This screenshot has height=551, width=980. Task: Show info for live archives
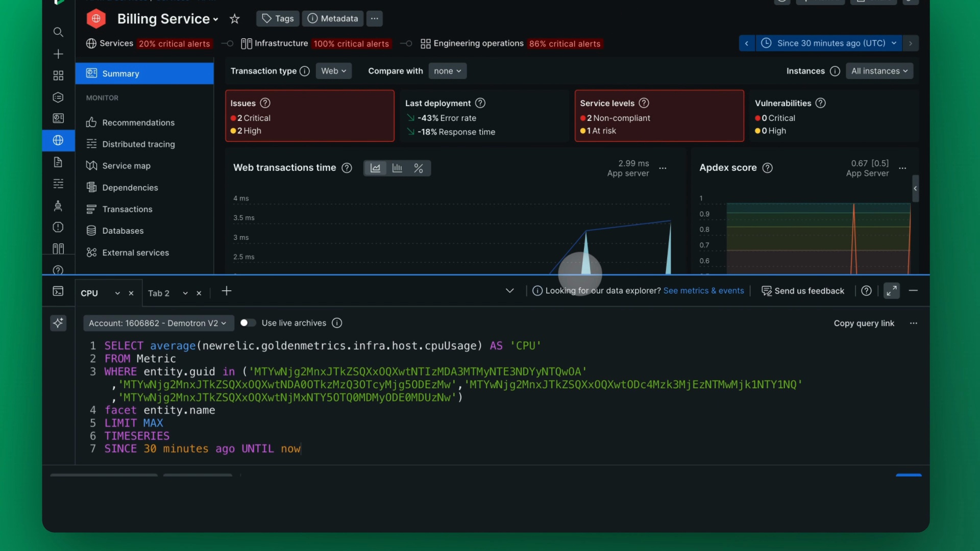337,323
